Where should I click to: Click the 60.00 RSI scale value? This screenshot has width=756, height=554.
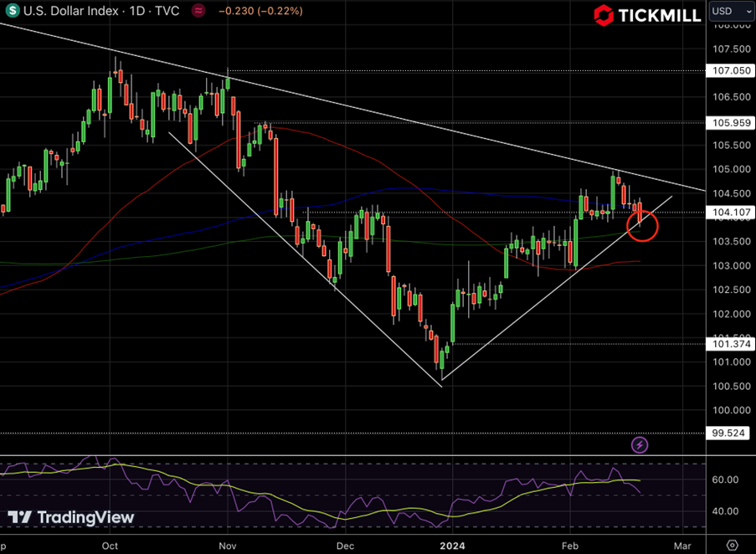point(725,480)
